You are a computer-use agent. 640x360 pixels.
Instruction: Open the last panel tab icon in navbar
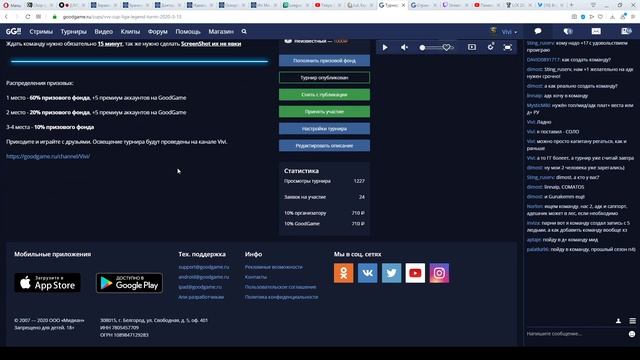tap(626, 31)
